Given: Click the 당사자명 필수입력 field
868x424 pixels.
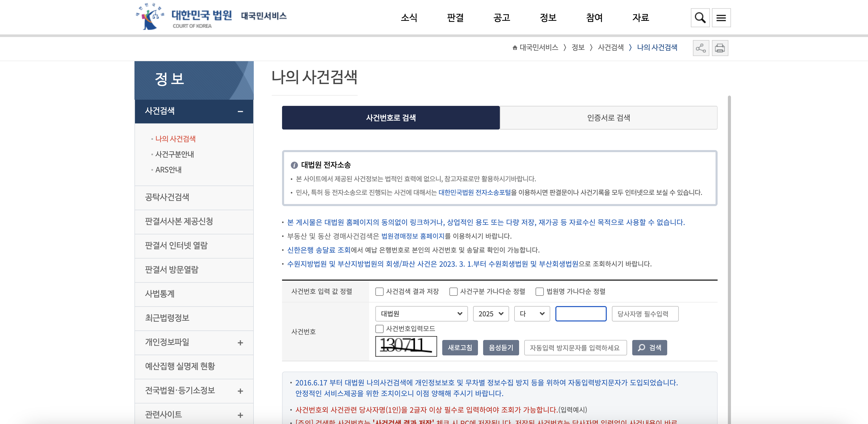Looking at the screenshot, I should tap(645, 314).
